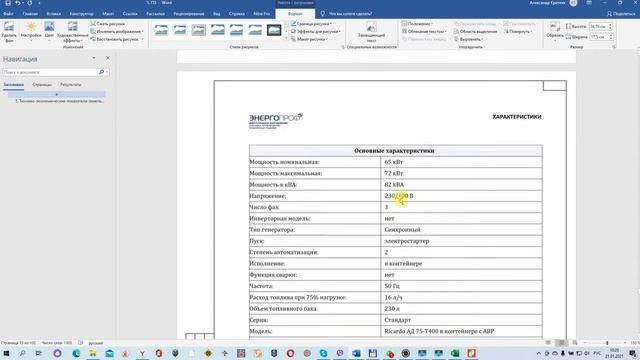Switch to Word in the taskbar

356,353
